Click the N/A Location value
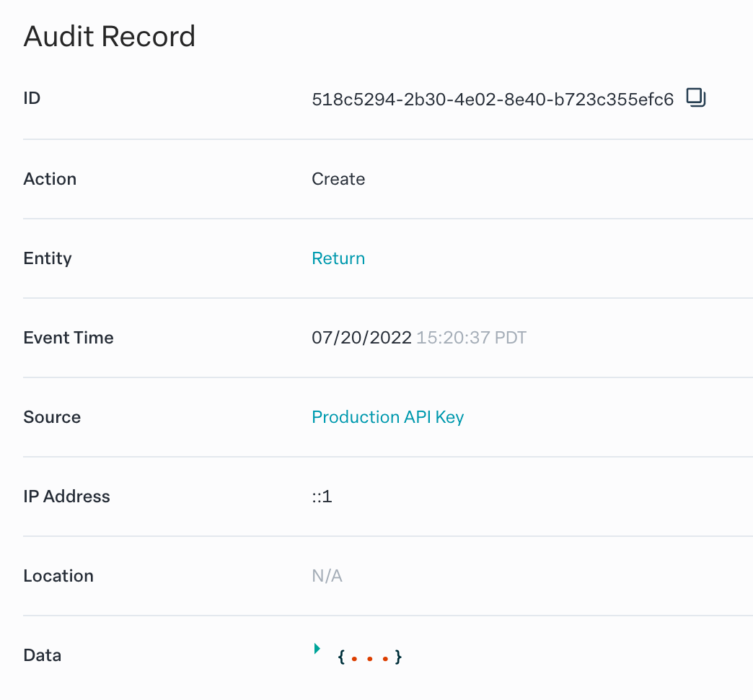The image size is (753, 700). coord(327,575)
